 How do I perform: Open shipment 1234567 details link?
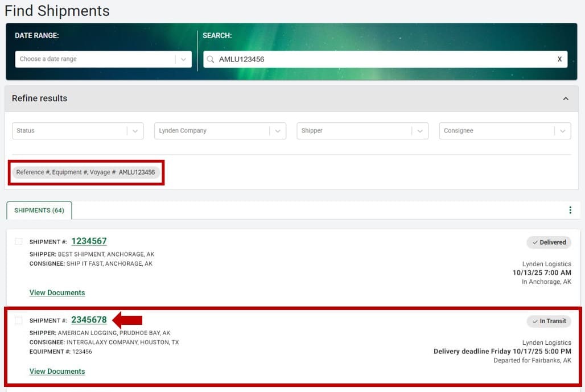pos(89,241)
